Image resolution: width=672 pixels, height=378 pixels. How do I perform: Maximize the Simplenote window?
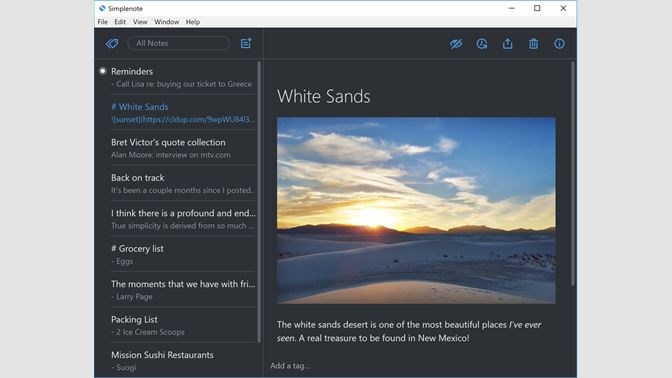(x=537, y=8)
